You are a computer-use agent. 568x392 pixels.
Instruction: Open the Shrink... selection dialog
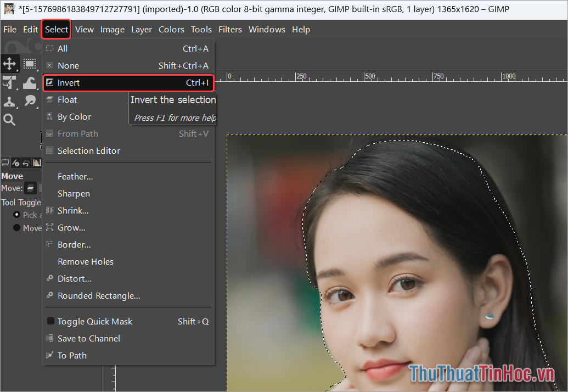(x=128, y=210)
